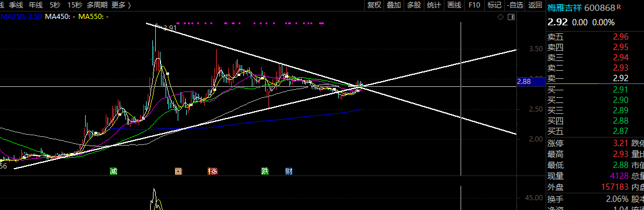Open the 复权 adjustment menu
This screenshot has width=644, height=210.
tap(374, 5)
